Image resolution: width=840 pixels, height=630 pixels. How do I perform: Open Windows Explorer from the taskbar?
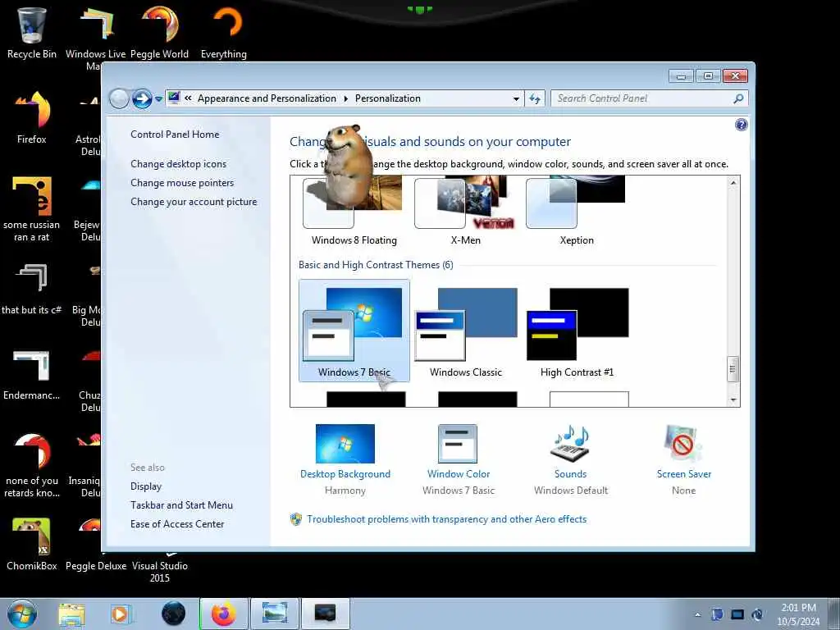(72, 614)
